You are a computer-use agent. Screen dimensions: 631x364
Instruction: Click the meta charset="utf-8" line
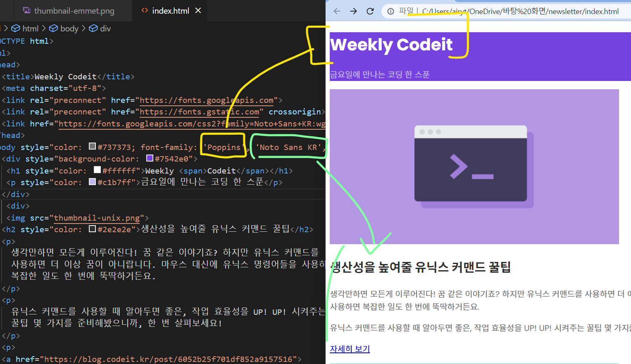click(54, 88)
